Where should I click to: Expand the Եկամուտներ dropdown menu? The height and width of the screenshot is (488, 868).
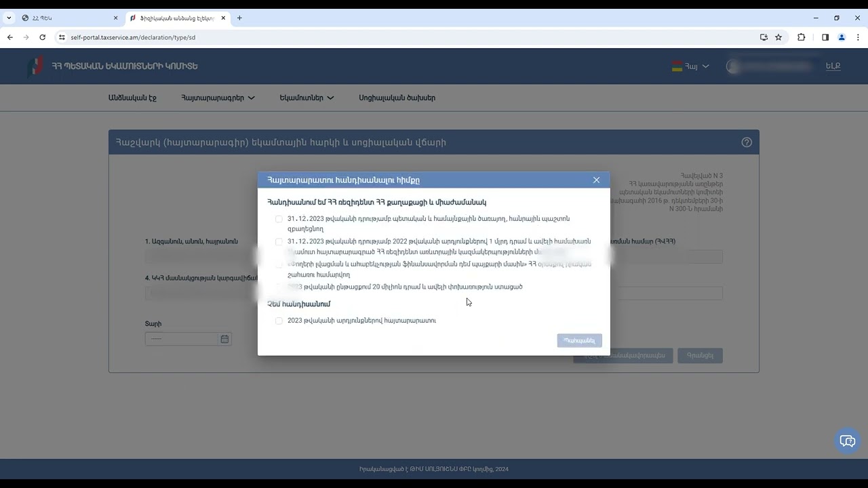(307, 98)
